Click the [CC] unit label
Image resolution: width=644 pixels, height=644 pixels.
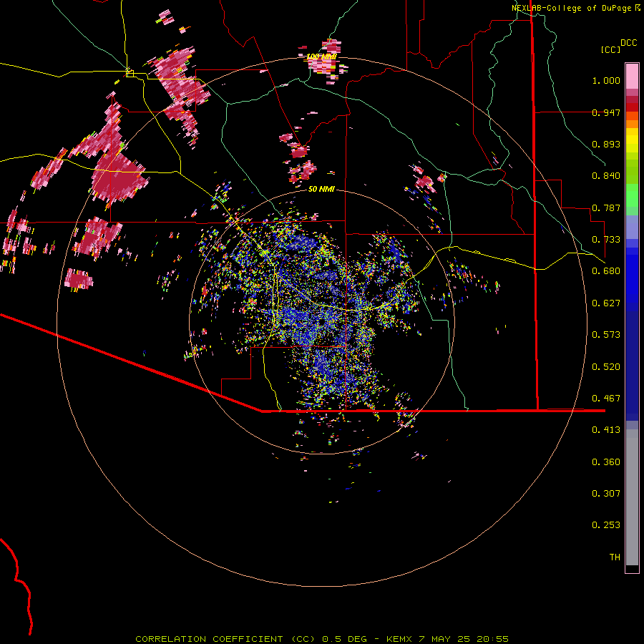[610, 49]
